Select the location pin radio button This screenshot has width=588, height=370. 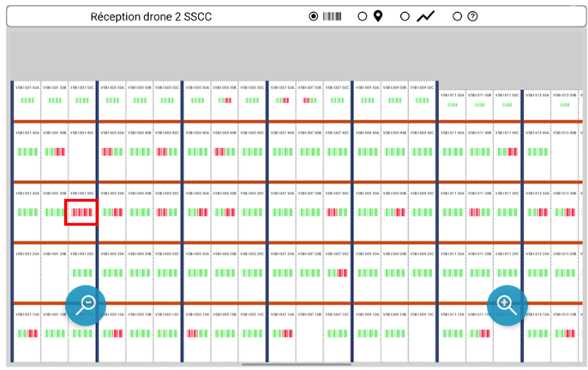coord(362,16)
